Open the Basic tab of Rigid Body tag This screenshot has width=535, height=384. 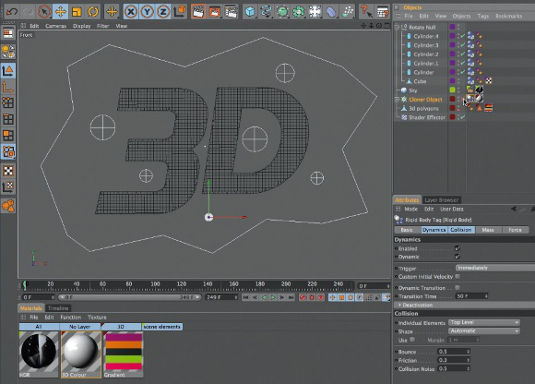[407, 230]
